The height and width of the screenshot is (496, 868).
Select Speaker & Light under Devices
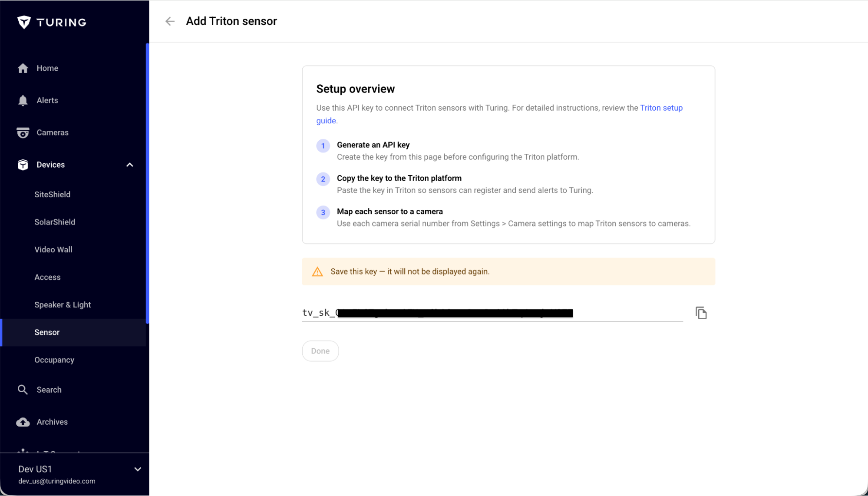coord(63,305)
